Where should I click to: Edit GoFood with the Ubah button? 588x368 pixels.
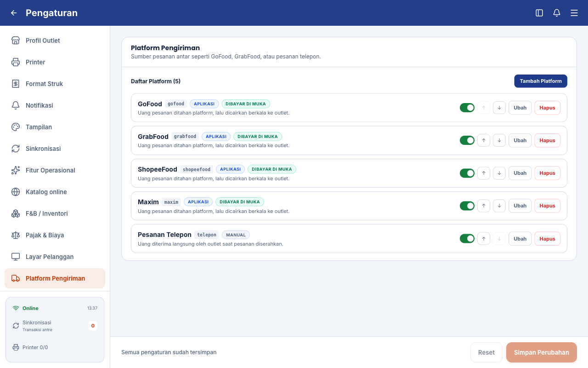pyautogui.click(x=520, y=108)
